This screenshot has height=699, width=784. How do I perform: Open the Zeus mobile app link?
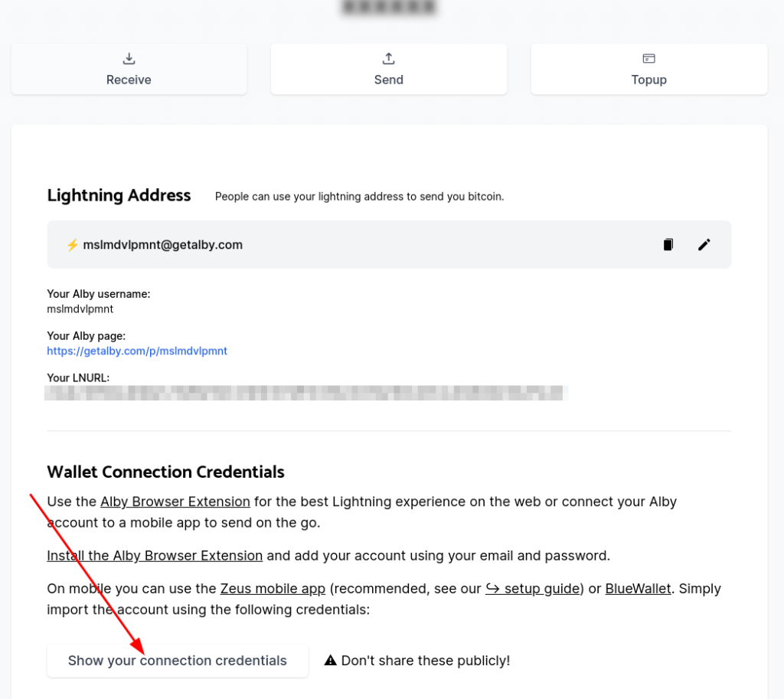[273, 589]
